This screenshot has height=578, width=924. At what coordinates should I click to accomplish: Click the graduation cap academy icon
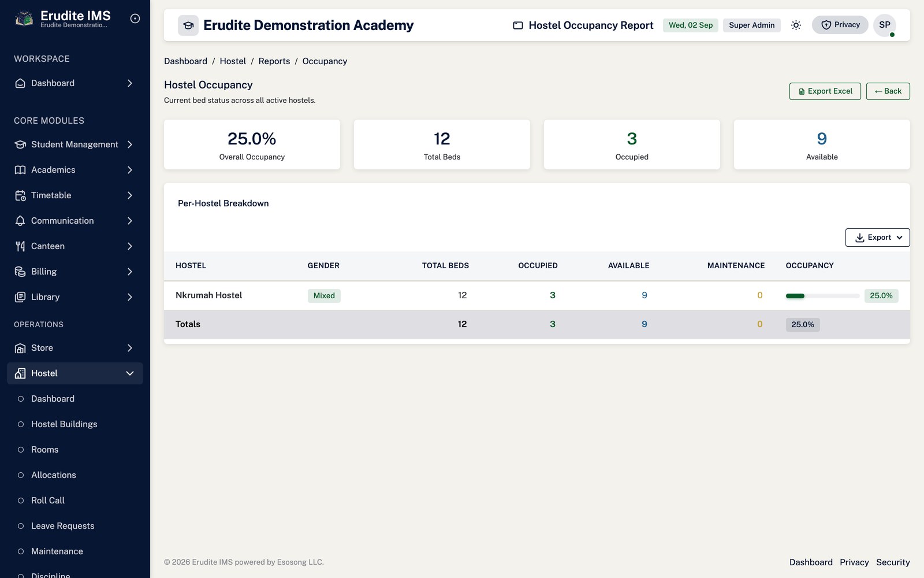coord(188,25)
